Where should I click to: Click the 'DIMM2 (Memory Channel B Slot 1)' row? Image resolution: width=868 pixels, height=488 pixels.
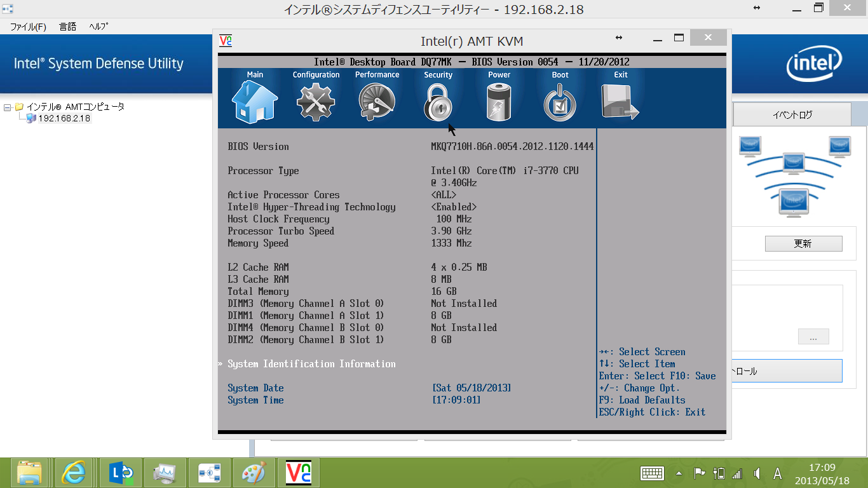(339, 340)
